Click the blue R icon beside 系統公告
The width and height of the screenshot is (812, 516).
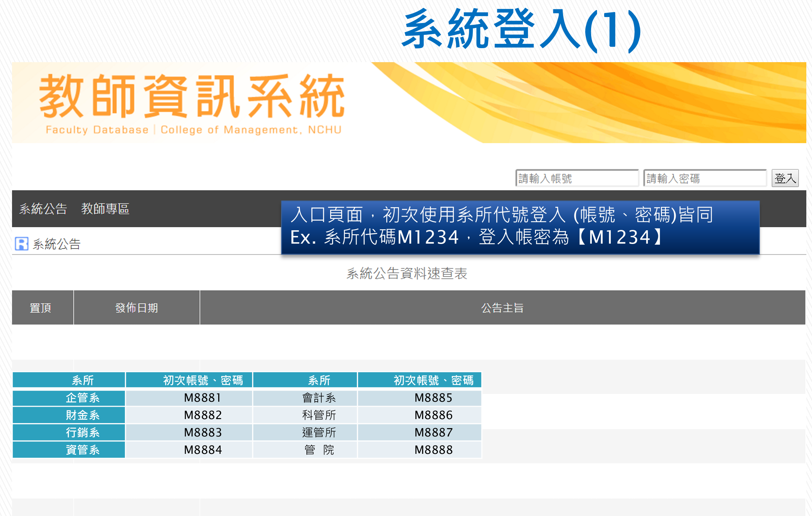pyautogui.click(x=22, y=244)
